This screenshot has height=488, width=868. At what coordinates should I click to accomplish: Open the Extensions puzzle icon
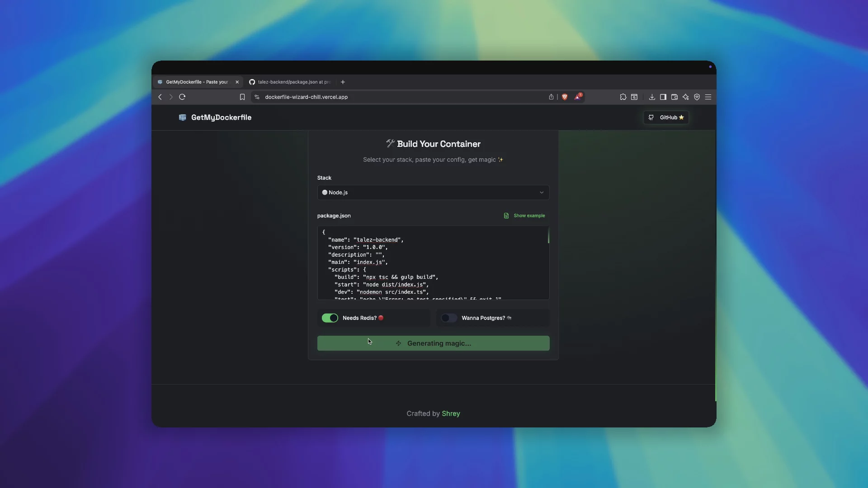[x=623, y=97]
